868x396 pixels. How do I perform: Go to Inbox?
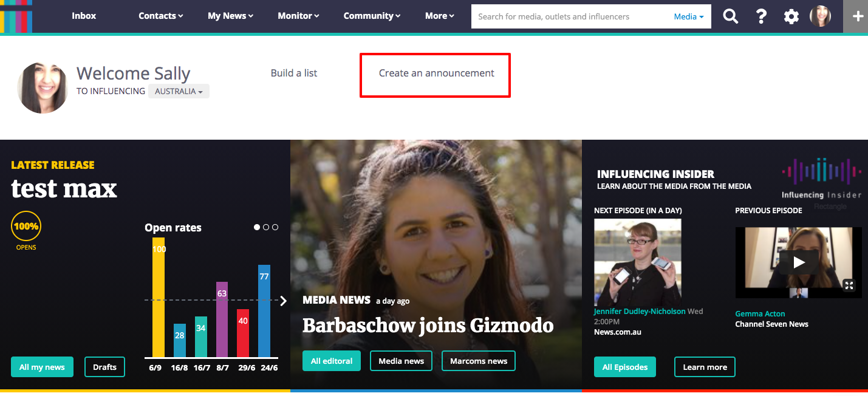point(84,16)
